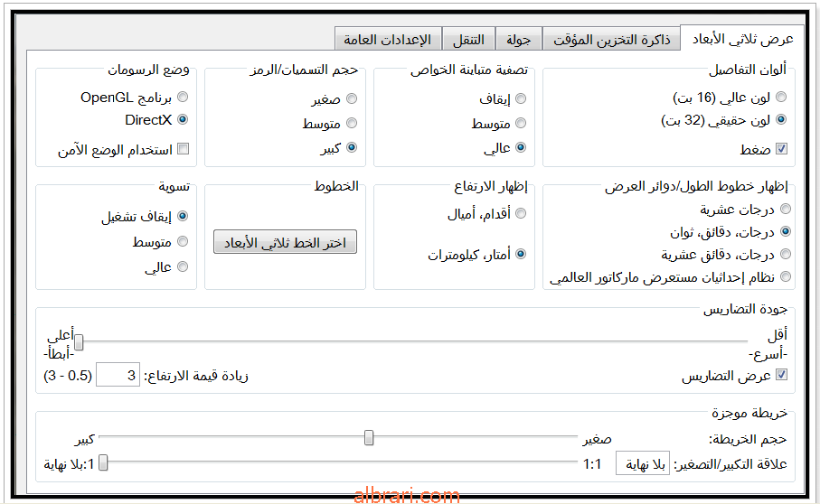Choose صغير label/icon size
This screenshot has width=820, height=504.
(x=352, y=98)
